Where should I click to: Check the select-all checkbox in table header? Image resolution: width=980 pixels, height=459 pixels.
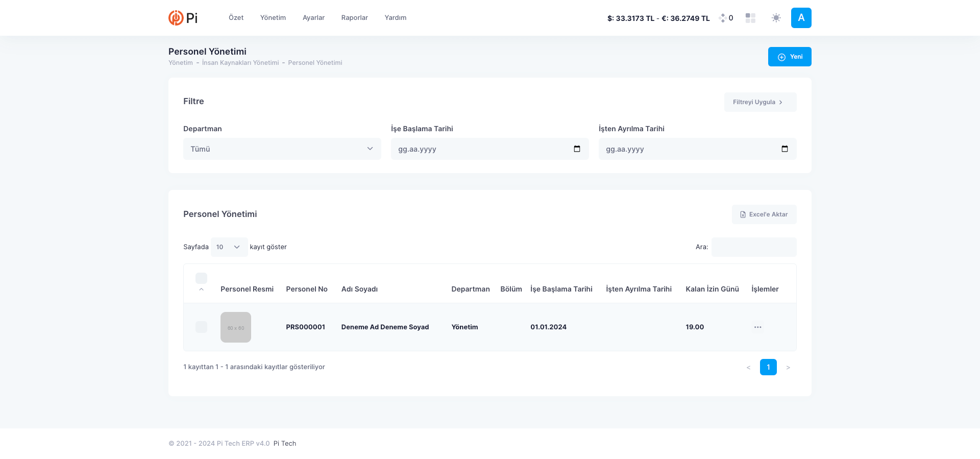[x=201, y=278]
